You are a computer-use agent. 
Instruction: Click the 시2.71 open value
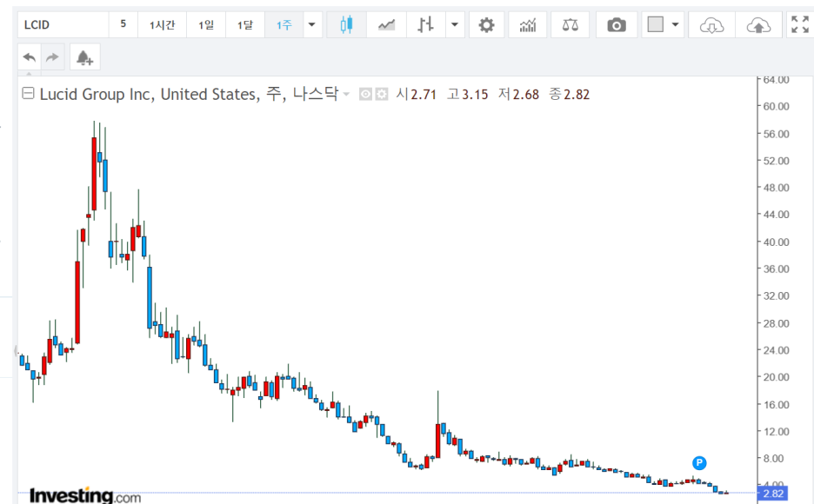click(x=416, y=95)
